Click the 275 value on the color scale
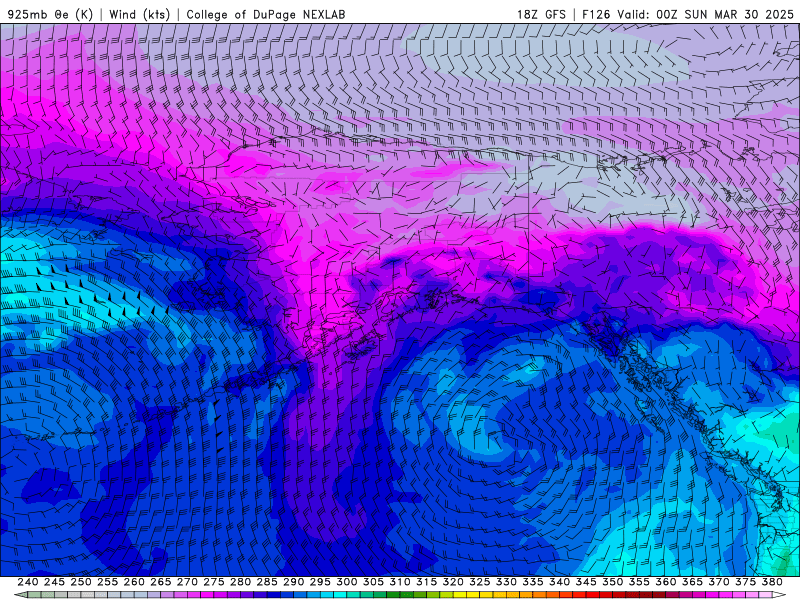The height and width of the screenshot is (600, 800). pyautogui.click(x=214, y=582)
